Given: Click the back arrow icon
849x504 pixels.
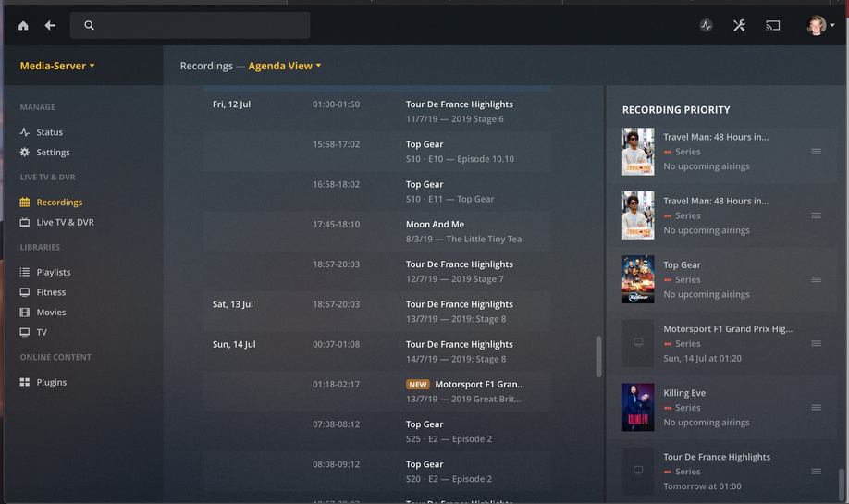Looking at the screenshot, I should (50, 26).
